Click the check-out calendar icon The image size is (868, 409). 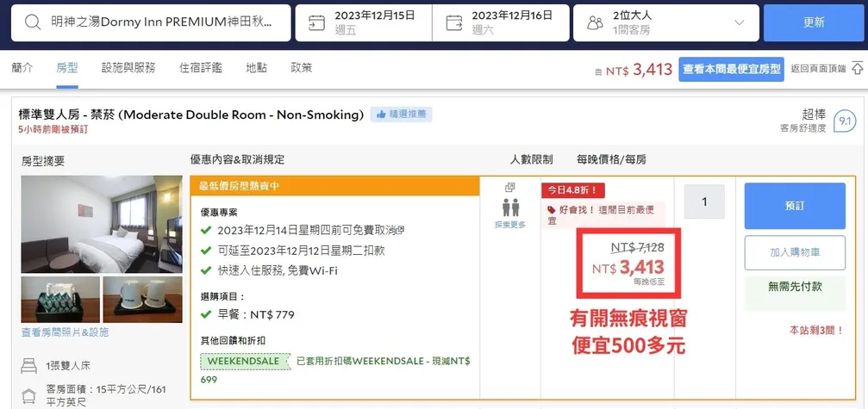pyautogui.click(x=454, y=23)
